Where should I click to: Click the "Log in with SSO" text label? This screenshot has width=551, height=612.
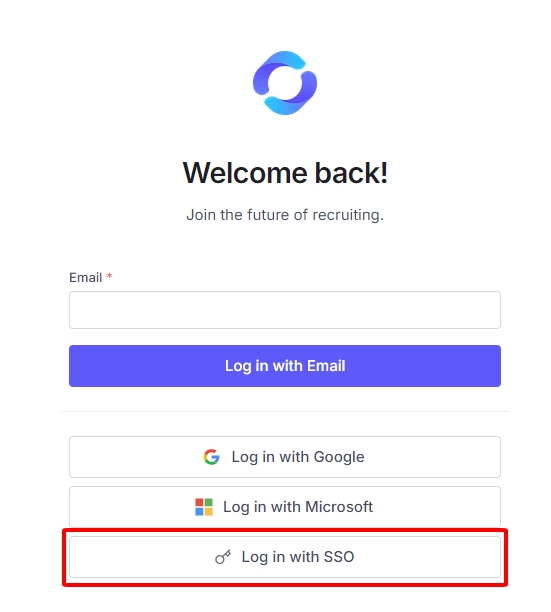click(298, 557)
